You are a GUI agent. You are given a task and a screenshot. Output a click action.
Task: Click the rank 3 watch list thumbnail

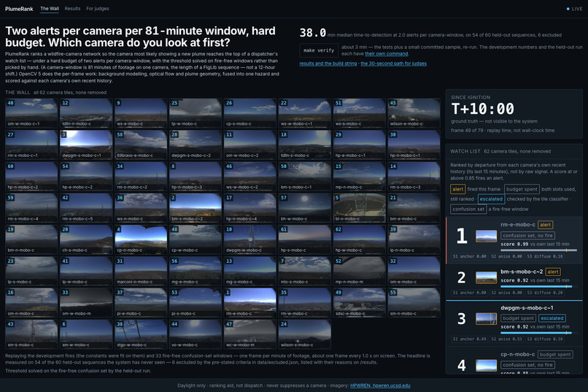[x=486, y=319]
